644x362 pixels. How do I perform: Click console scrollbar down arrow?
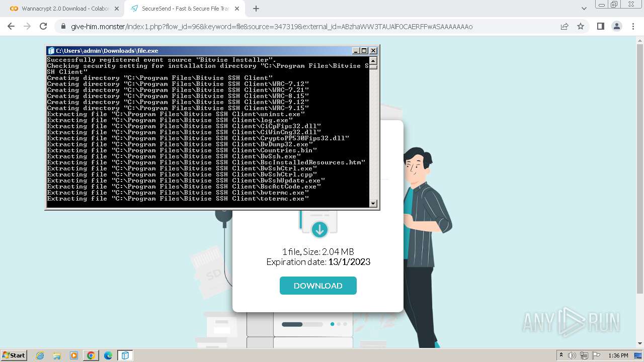click(x=373, y=203)
